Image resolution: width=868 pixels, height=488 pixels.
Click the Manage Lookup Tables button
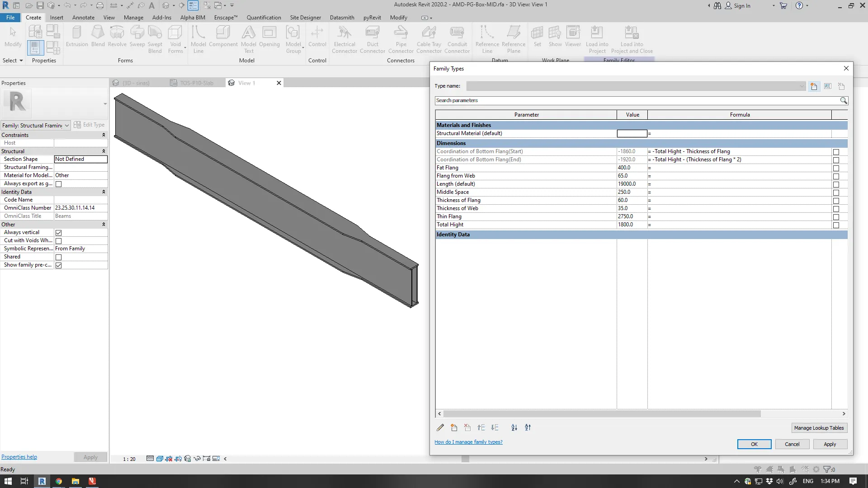click(819, 428)
